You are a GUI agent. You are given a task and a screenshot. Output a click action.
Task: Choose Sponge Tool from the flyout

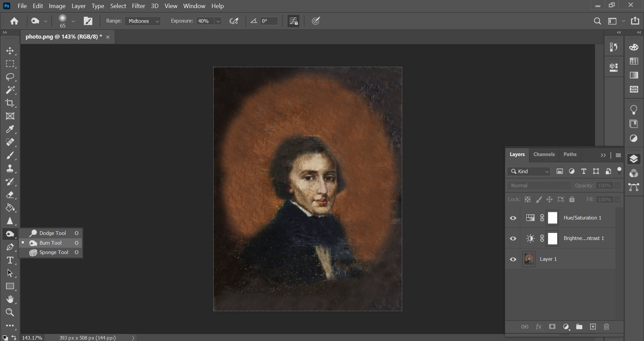click(x=54, y=252)
